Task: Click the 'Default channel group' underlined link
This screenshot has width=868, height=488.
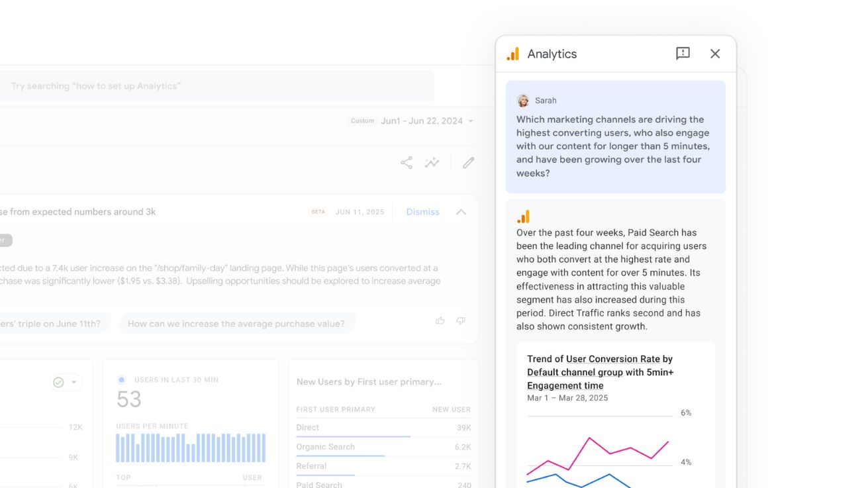Action: click(575, 372)
